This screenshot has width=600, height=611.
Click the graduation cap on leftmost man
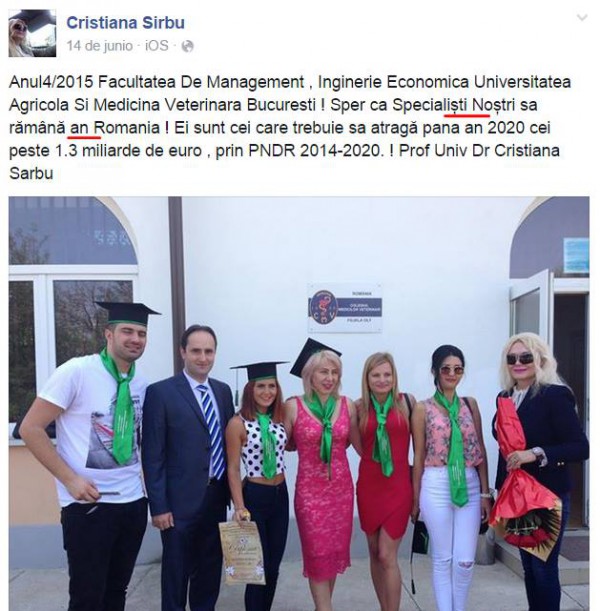[x=128, y=313]
